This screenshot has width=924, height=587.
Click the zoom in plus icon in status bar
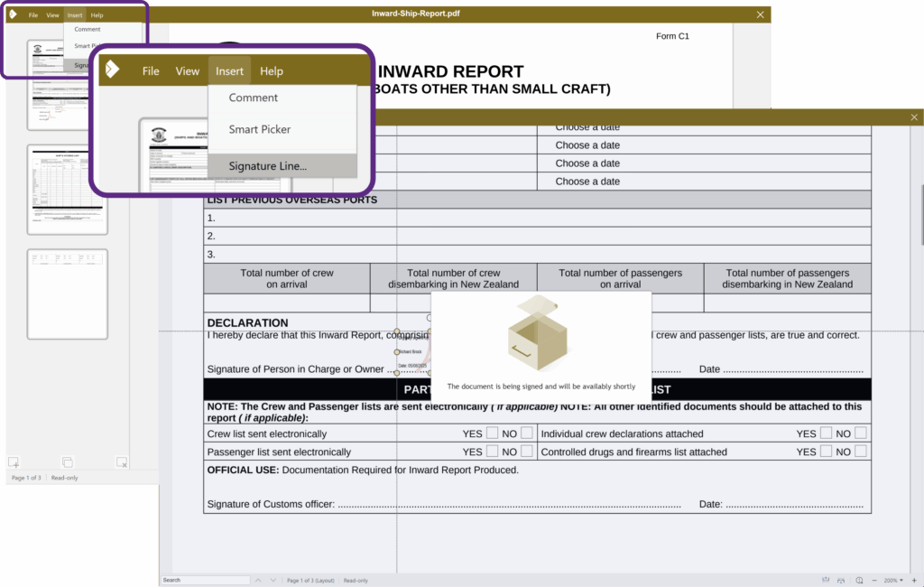(915, 580)
